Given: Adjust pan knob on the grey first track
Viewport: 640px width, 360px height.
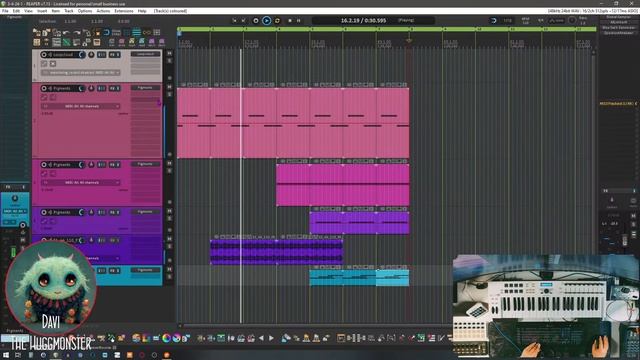Looking at the screenshot, I should click(x=91, y=54).
